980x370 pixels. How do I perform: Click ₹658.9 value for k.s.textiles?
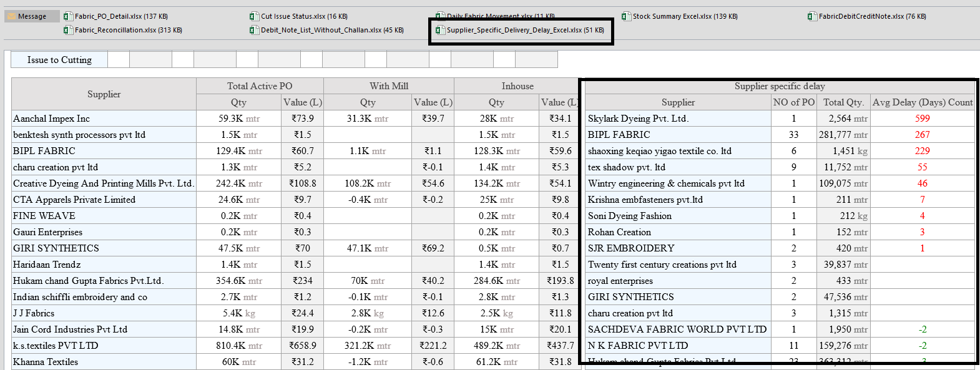[303, 346]
